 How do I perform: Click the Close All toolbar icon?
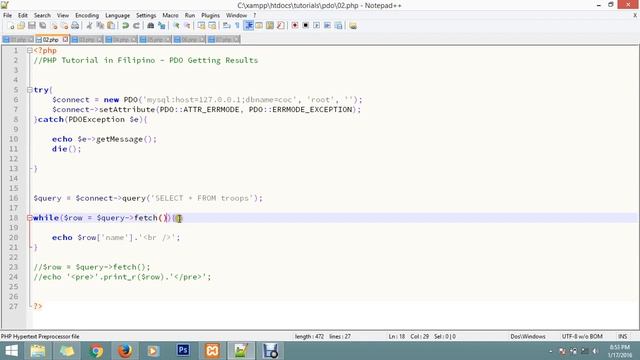pyautogui.click(x=64, y=26)
